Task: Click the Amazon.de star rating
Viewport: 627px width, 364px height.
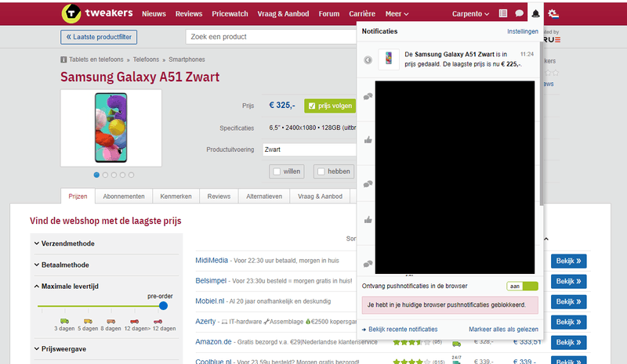Action: tap(412, 342)
